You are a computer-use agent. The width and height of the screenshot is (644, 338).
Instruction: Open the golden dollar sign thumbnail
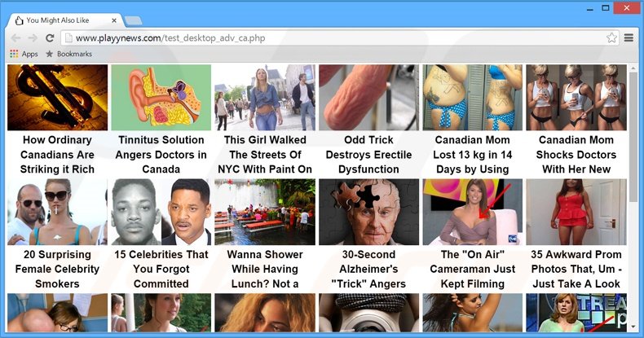58,97
